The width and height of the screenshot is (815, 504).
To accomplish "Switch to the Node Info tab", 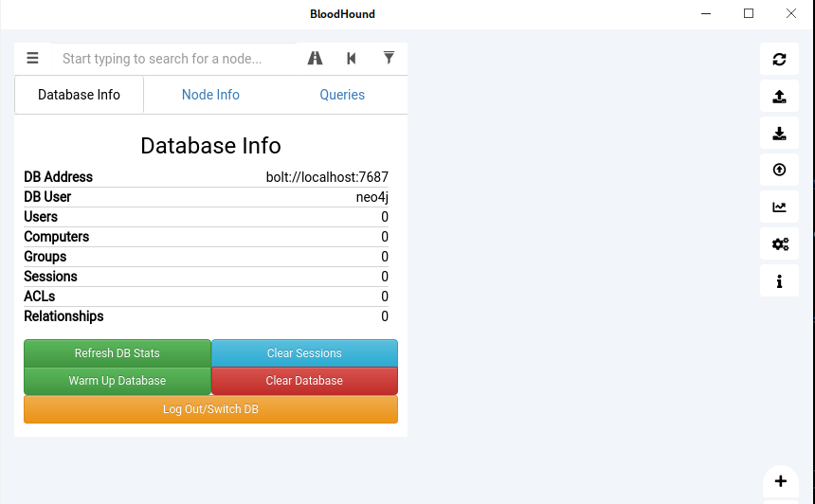I will coord(210,95).
